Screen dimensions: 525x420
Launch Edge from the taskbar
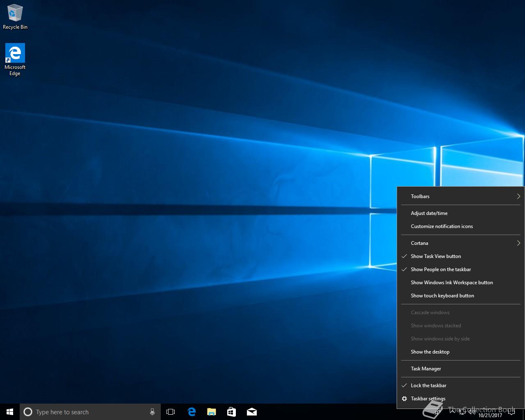click(x=191, y=412)
